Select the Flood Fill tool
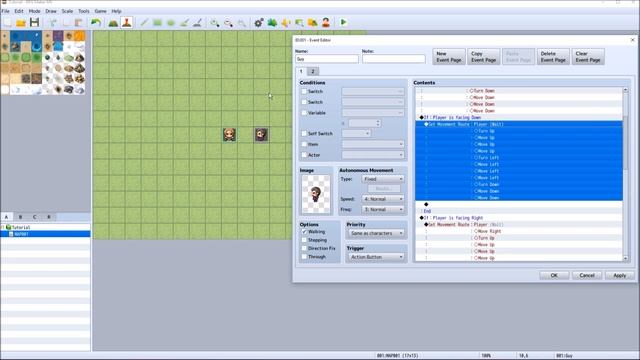640x360 pixels. coord(184,22)
